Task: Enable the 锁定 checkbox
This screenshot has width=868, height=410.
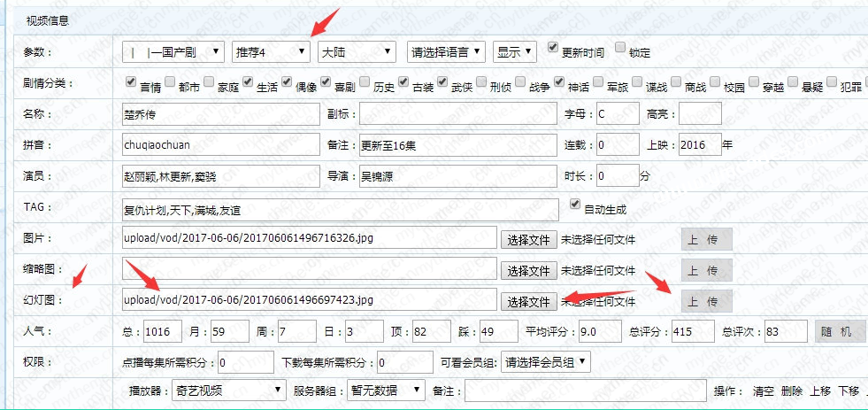Action: 620,48
